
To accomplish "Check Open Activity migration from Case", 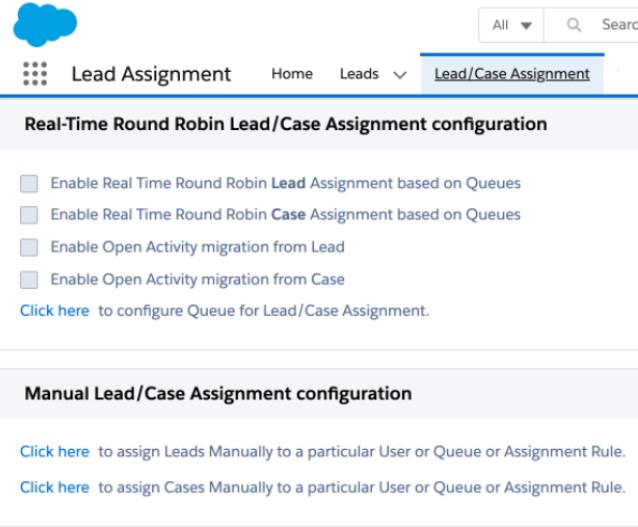I will pyautogui.click(x=29, y=280).
